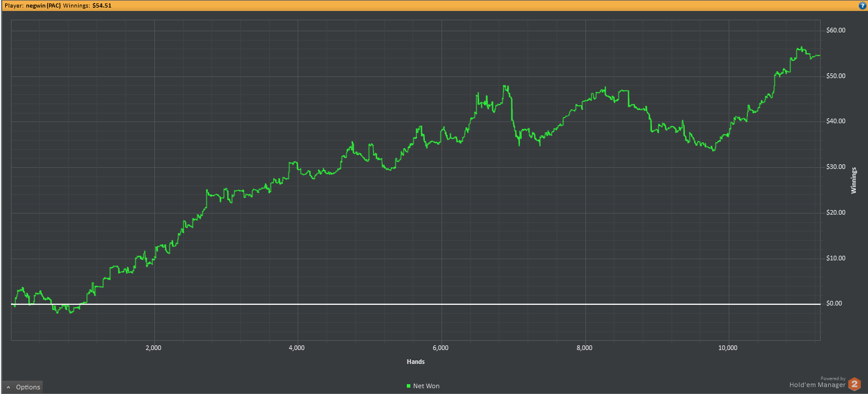Click the Hands axis title
The height and width of the screenshot is (394, 868).
pyautogui.click(x=416, y=362)
